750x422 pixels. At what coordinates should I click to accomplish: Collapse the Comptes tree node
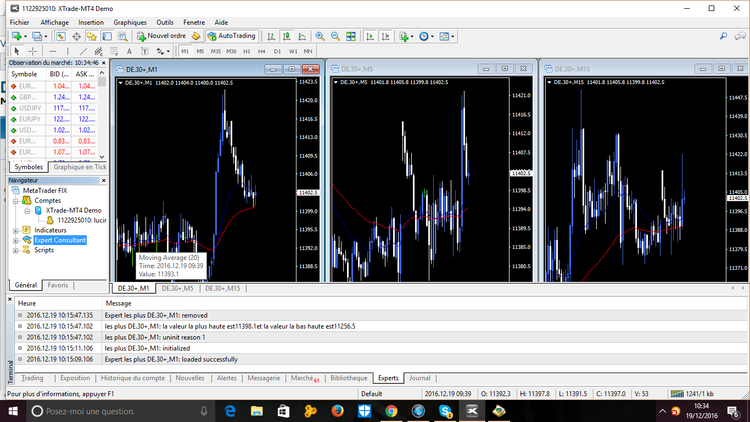[13, 200]
